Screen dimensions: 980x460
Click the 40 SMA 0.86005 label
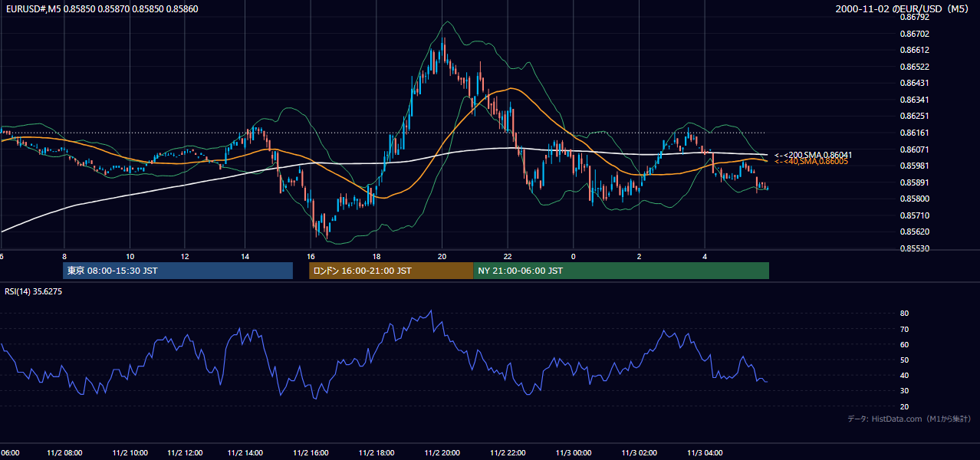pos(811,162)
